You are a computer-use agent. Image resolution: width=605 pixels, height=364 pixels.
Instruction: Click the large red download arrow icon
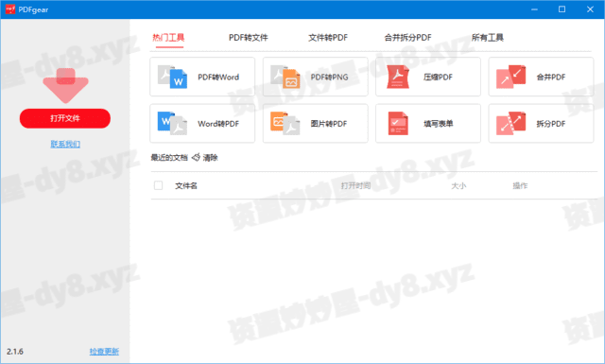pyautogui.click(x=65, y=86)
